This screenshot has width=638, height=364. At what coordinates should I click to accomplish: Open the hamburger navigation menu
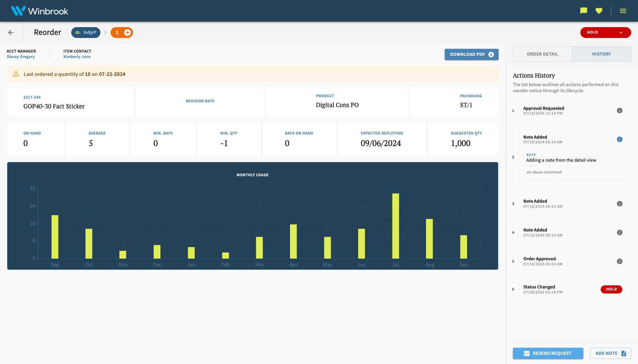click(623, 11)
